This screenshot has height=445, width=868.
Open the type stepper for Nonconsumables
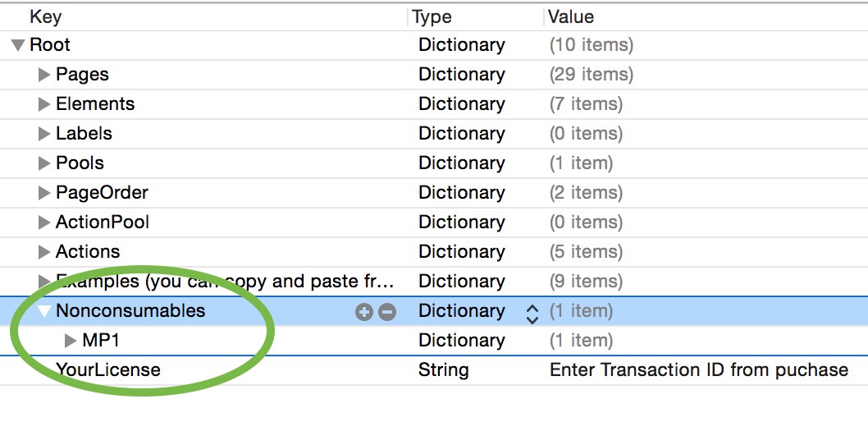(532, 313)
